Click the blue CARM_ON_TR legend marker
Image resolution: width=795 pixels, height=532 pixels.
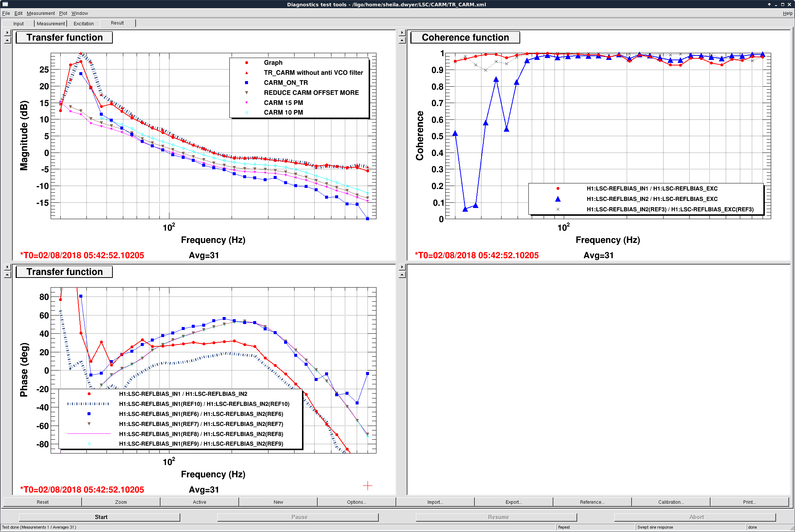click(x=247, y=83)
